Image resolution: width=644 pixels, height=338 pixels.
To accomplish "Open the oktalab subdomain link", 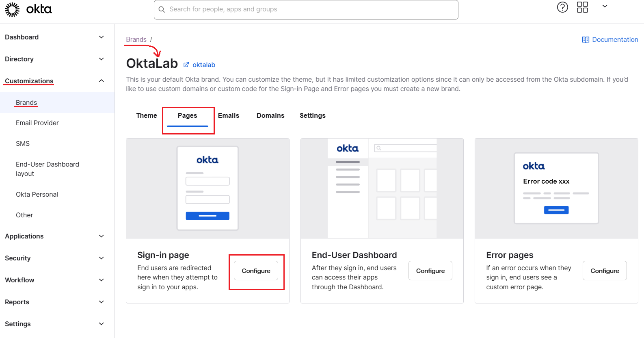I will tap(204, 65).
